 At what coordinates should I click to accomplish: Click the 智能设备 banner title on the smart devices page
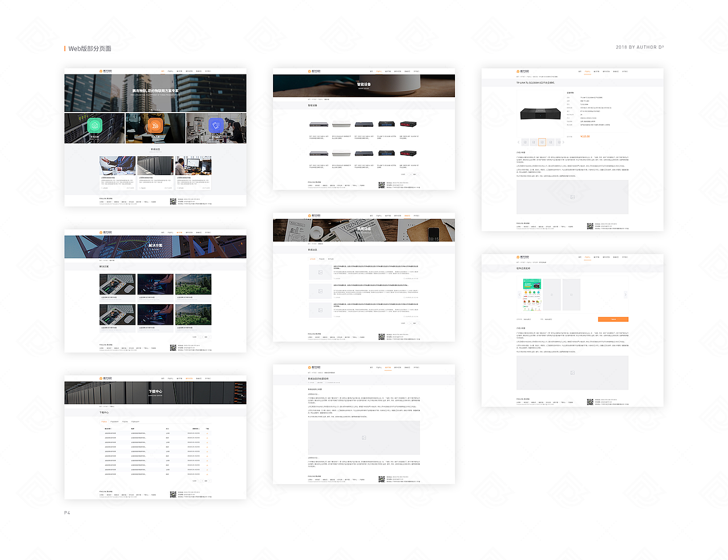point(364,84)
